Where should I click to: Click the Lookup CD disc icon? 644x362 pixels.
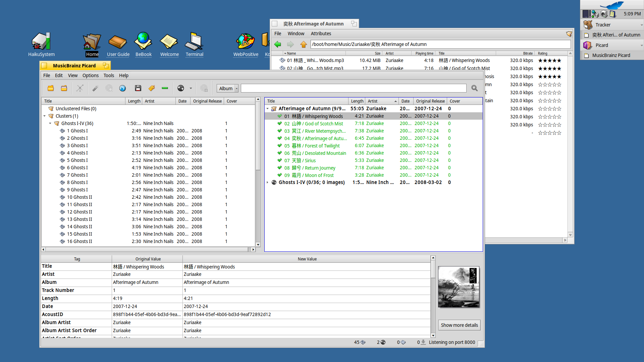(181, 88)
